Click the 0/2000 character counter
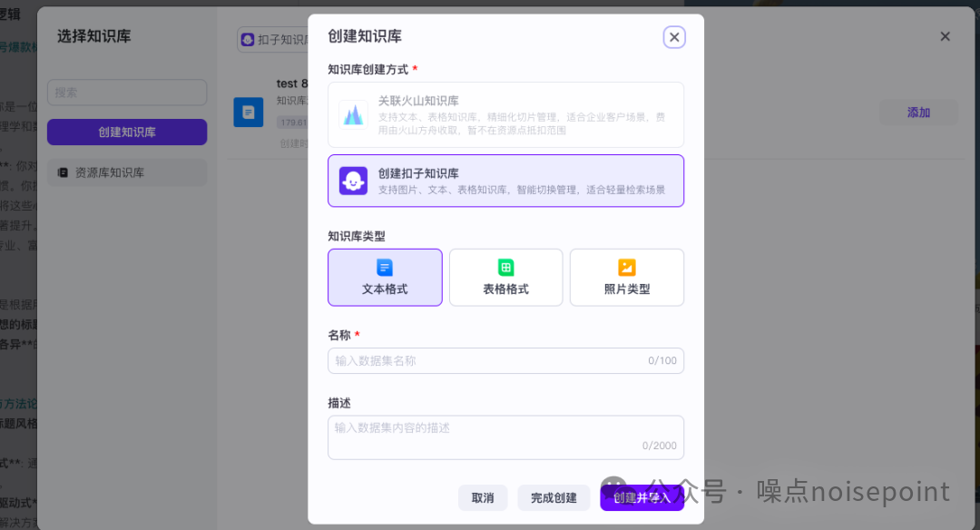Viewport: 980px width, 530px height. (x=660, y=446)
